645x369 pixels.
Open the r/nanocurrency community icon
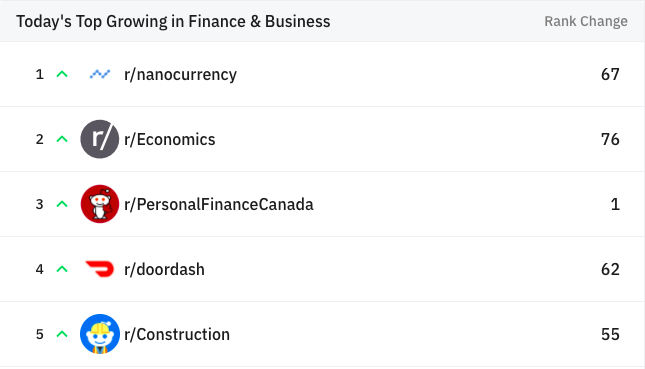[100, 74]
